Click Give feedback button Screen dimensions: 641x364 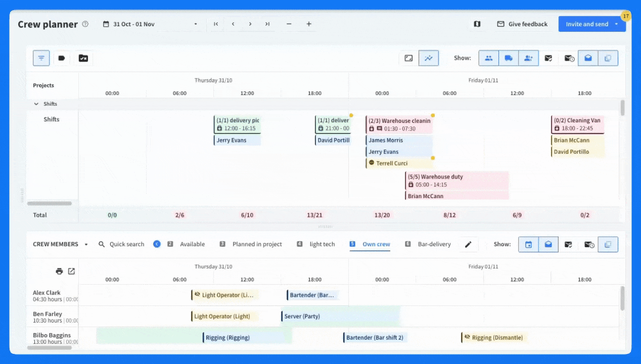point(522,24)
